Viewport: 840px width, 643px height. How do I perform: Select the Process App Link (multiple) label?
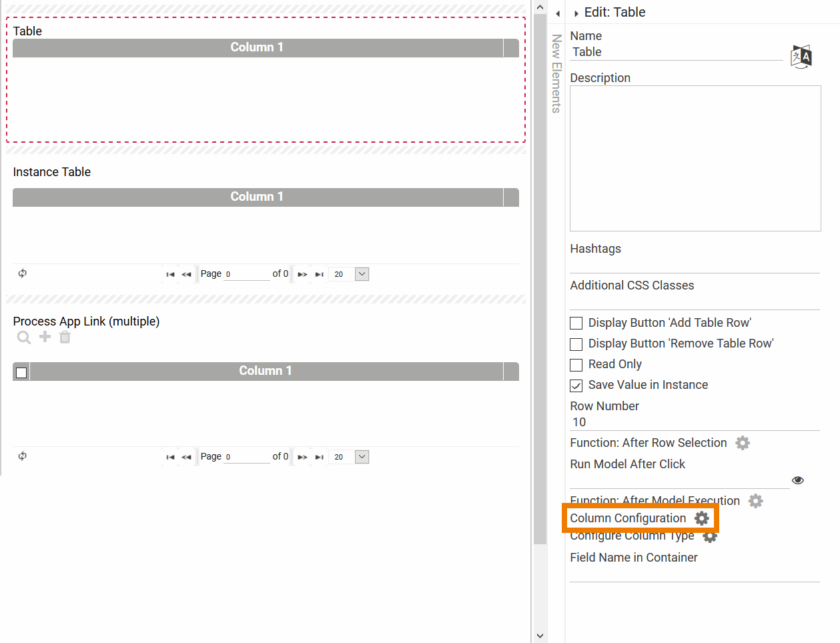coord(87,321)
